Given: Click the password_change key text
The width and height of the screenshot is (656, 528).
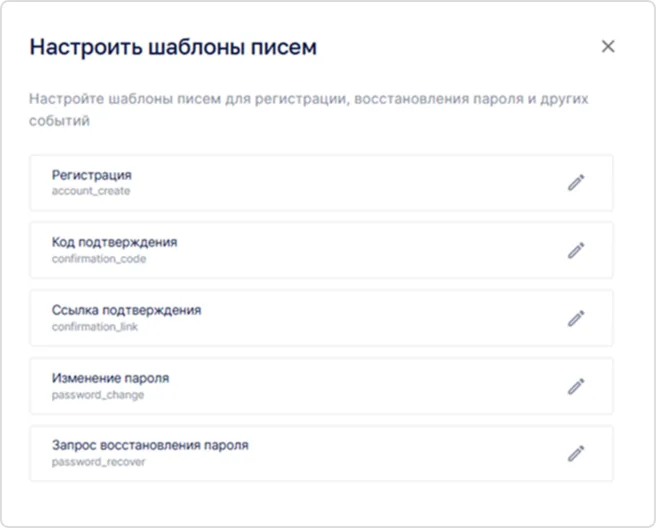Looking at the screenshot, I should [97, 395].
